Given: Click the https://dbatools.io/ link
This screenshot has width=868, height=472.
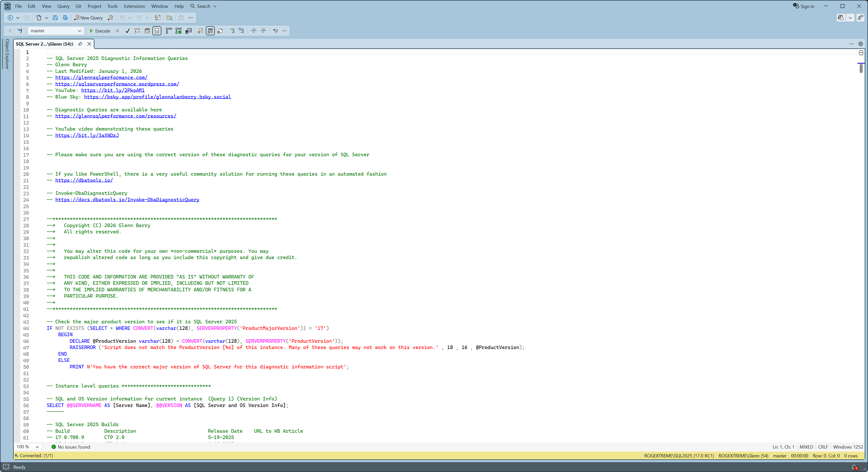Looking at the screenshot, I should coord(84,180).
